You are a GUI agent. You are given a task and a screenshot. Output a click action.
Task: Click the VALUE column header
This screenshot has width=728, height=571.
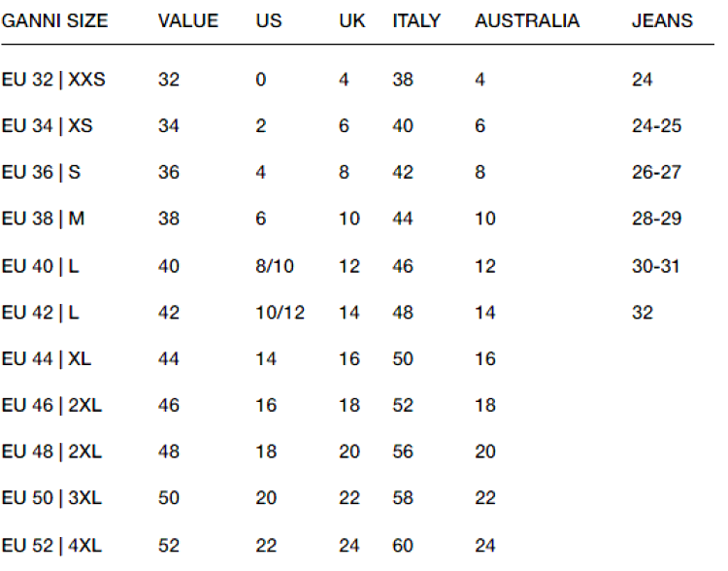(x=188, y=20)
